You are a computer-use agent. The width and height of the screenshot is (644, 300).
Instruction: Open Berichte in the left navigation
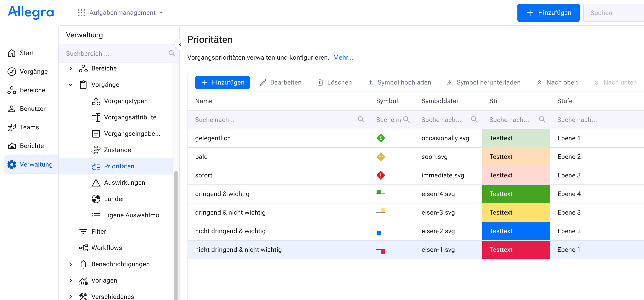tap(26, 146)
